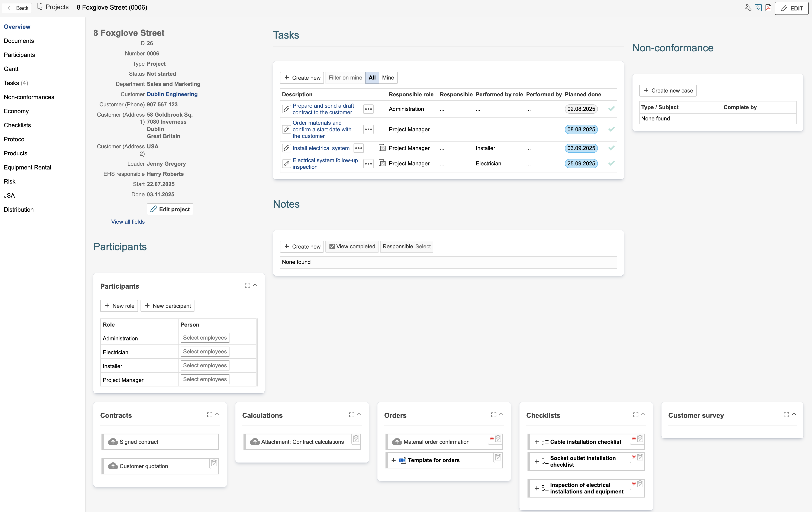The height and width of the screenshot is (512, 812).
Task: Click checklist icon beside Electrical system follow-up inspection
Action: tap(382, 163)
